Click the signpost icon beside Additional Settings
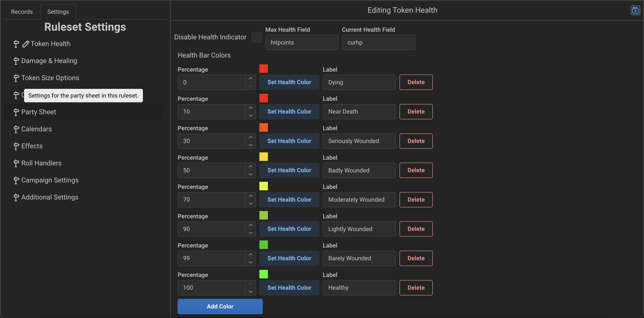The image size is (644, 318). [16, 197]
